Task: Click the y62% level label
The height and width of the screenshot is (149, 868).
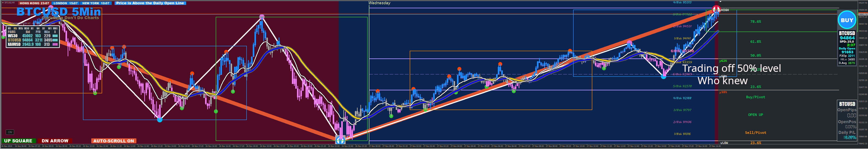Action: click(x=723, y=61)
